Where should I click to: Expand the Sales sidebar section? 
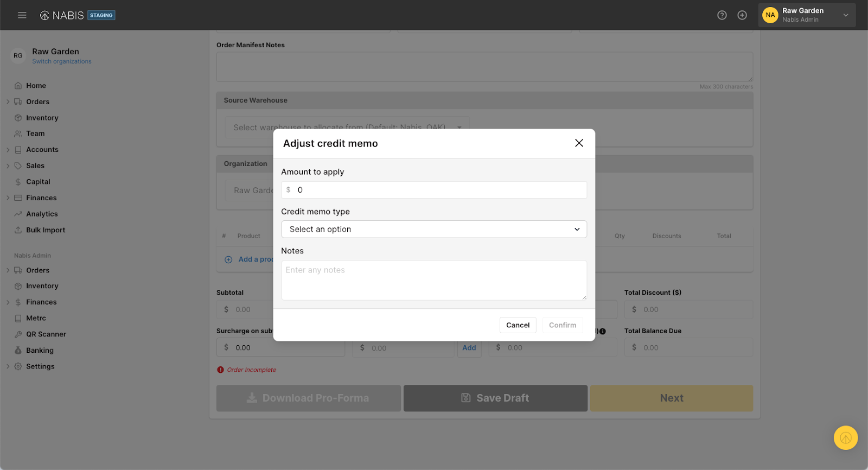[8, 166]
